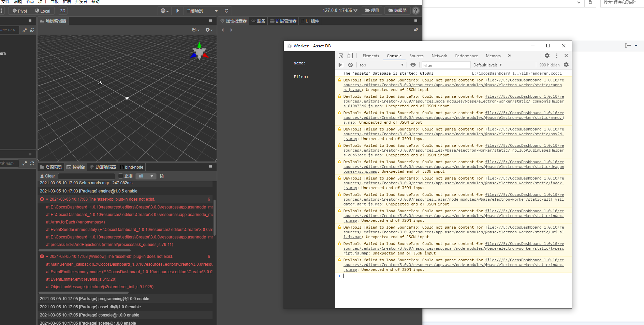The image size is (644, 325).
Task: Click the Clear console button
Action: [47, 176]
